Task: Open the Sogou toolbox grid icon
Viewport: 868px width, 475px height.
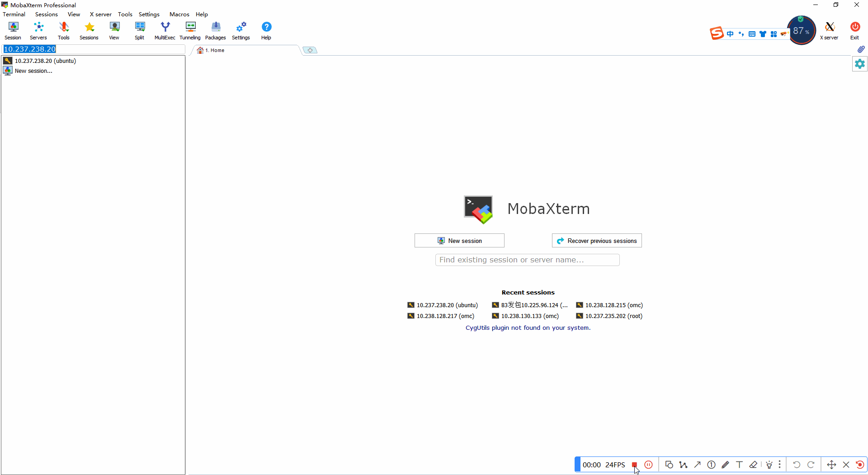Action: click(x=774, y=34)
